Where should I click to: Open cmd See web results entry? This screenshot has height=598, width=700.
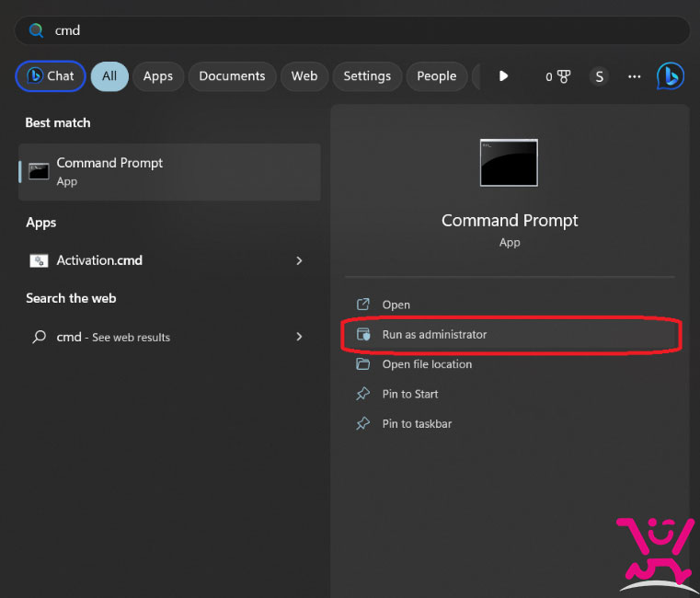tap(169, 337)
